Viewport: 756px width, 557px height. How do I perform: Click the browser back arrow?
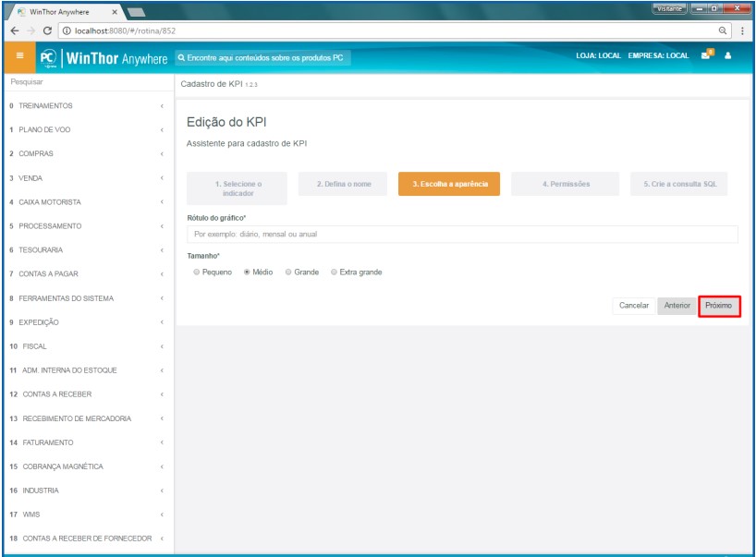click(x=15, y=30)
